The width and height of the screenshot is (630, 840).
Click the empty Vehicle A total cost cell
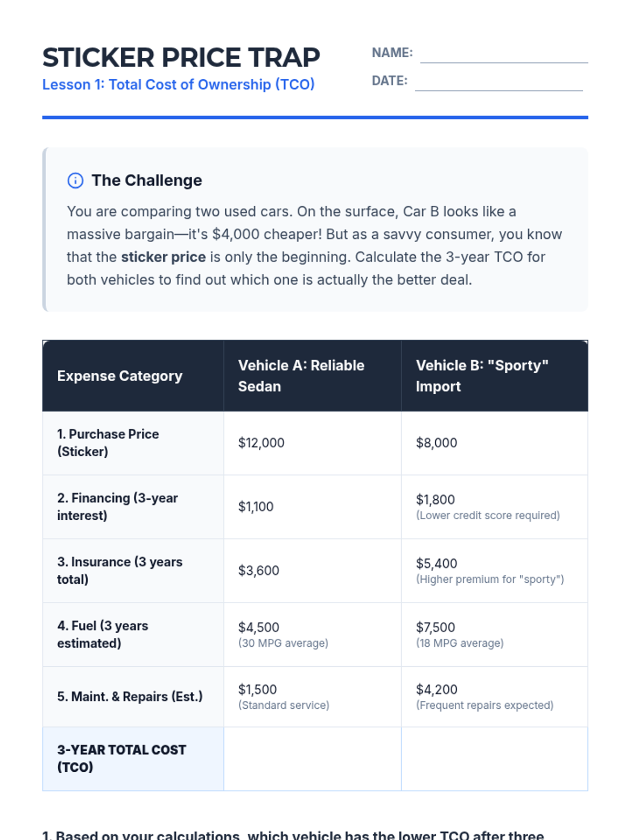312,759
